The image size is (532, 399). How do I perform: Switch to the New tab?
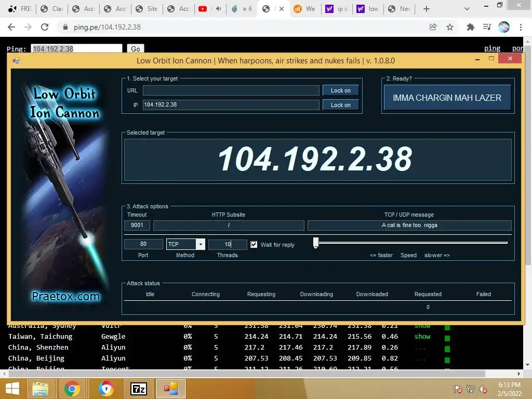(x=399, y=9)
